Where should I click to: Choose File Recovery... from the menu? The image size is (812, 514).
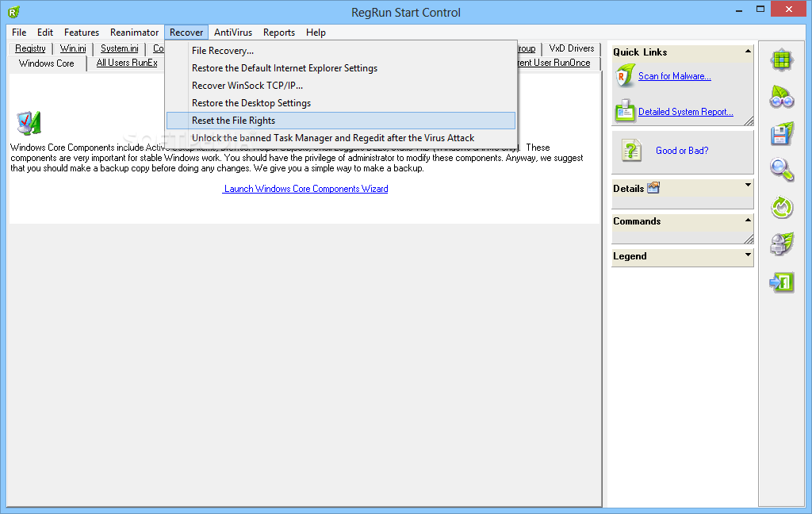341,51
